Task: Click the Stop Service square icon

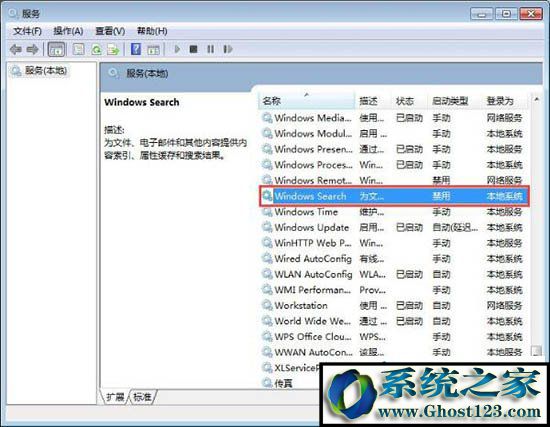Action: pyautogui.click(x=193, y=49)
